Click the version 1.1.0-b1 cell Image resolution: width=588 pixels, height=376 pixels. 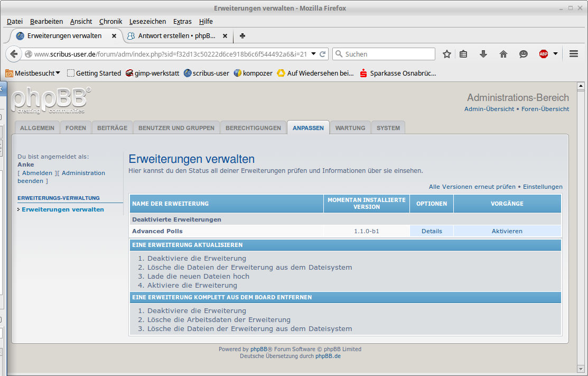(366, 231)
